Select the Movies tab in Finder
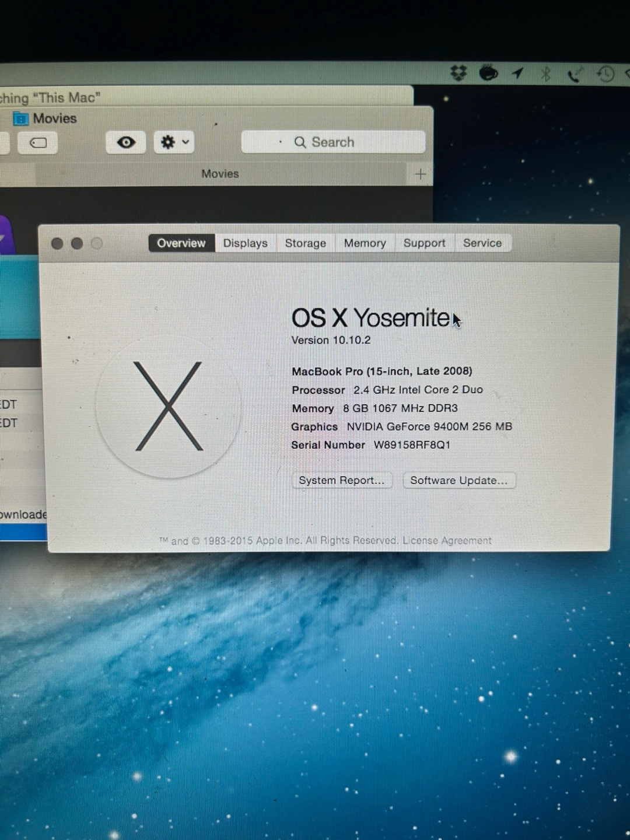Image resolution: width=630 pixels, height=840 pixels. [x=220, y=174]
